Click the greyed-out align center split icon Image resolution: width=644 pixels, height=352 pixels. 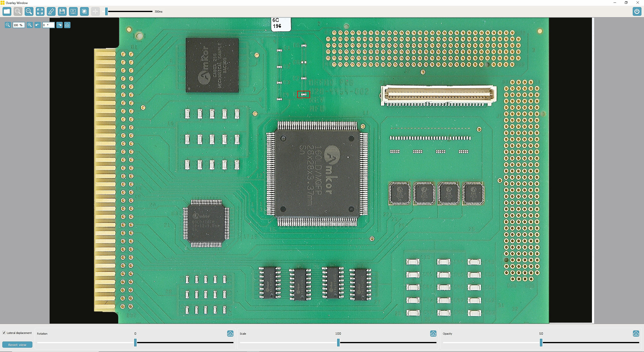[95, 11]
